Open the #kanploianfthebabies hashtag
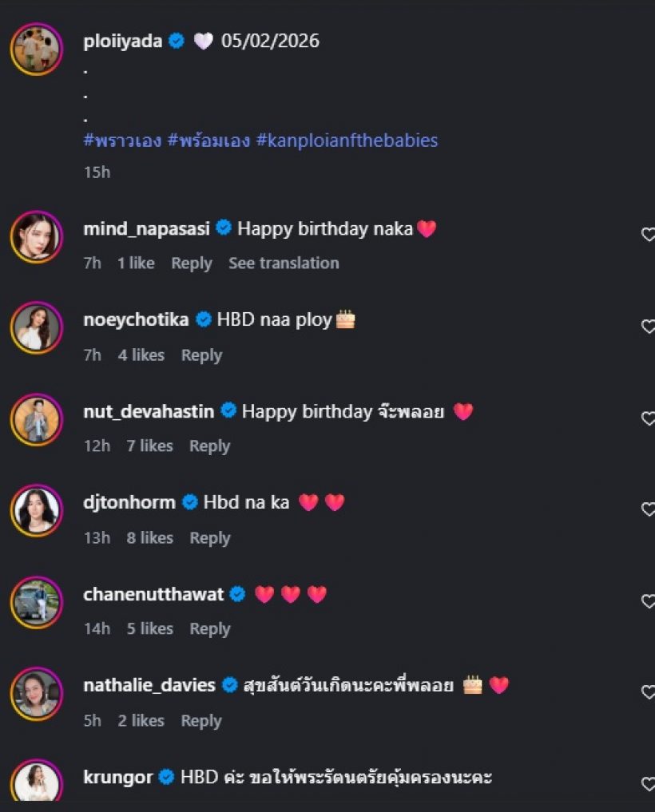The height and width of the screenshot is (812, 655). [347, 141]
